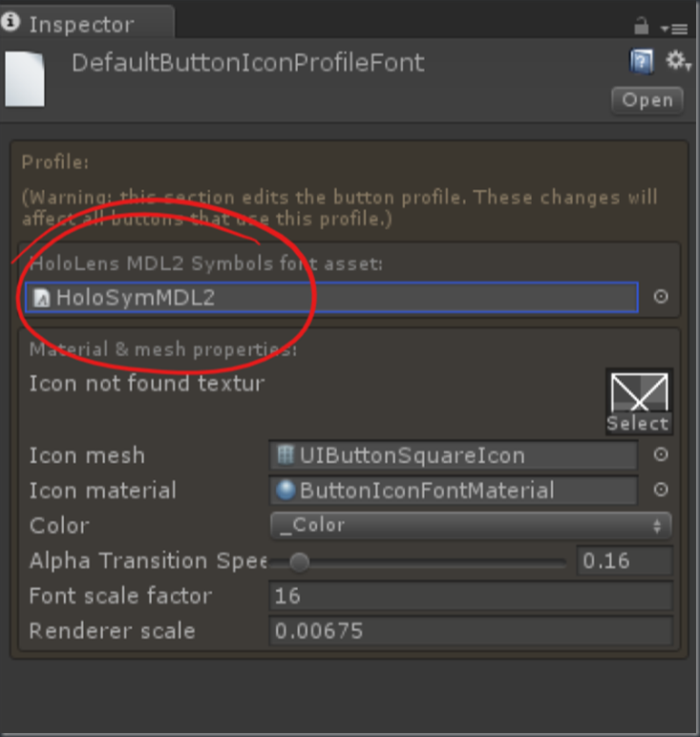
Task: Click the ButtonIconFontMaterial field
Action: pyautogui.click(x=454, y=491)
